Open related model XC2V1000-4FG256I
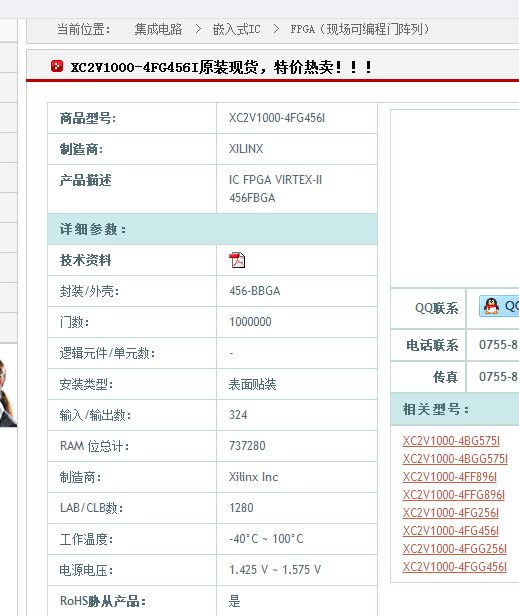 [451, 513]
